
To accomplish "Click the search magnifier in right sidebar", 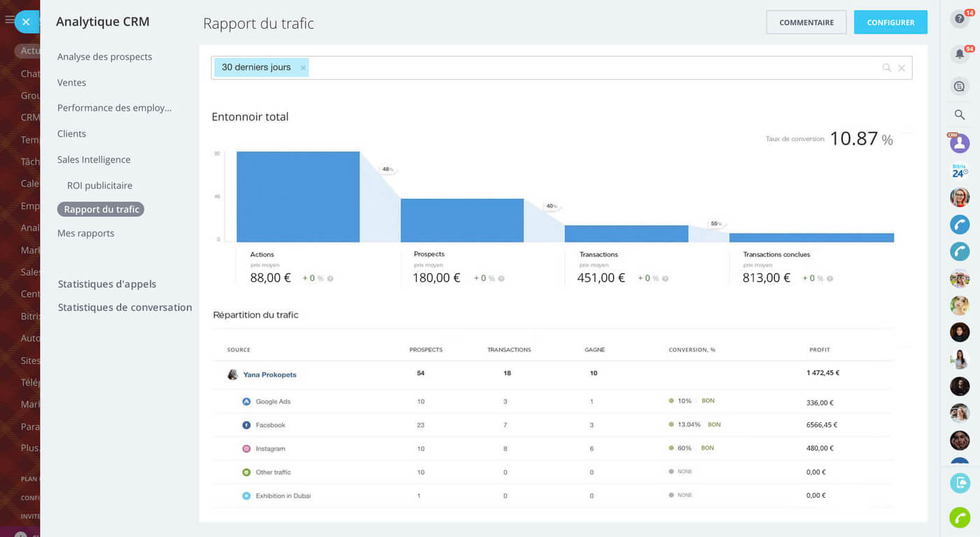I will pos(959,115).
